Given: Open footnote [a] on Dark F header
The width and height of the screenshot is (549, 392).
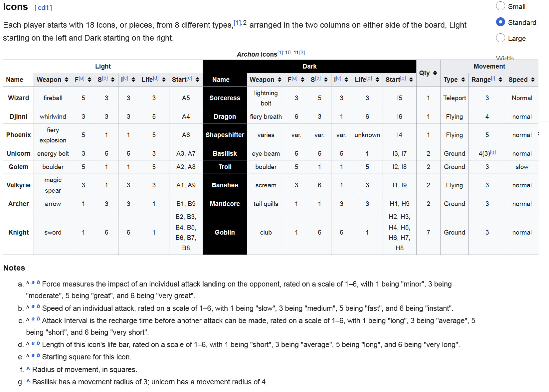Looking at the screenshot, I should (x=294, y=78).
